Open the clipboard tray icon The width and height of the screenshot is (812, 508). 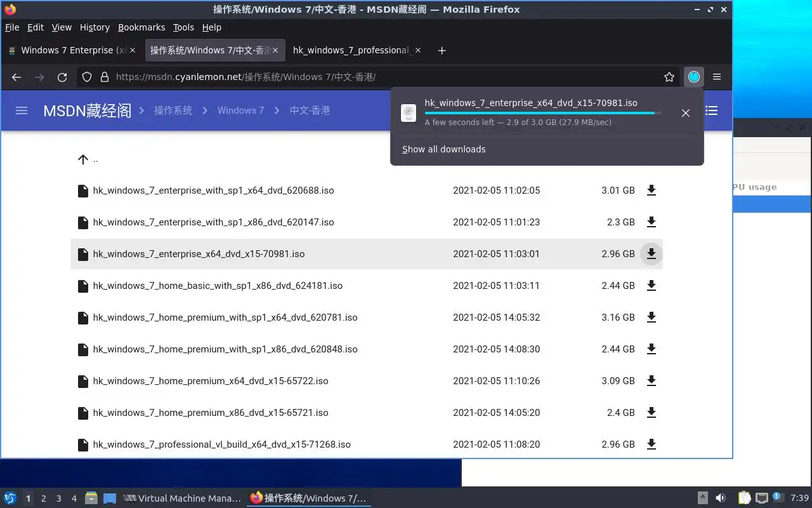[x=744, y=498]
